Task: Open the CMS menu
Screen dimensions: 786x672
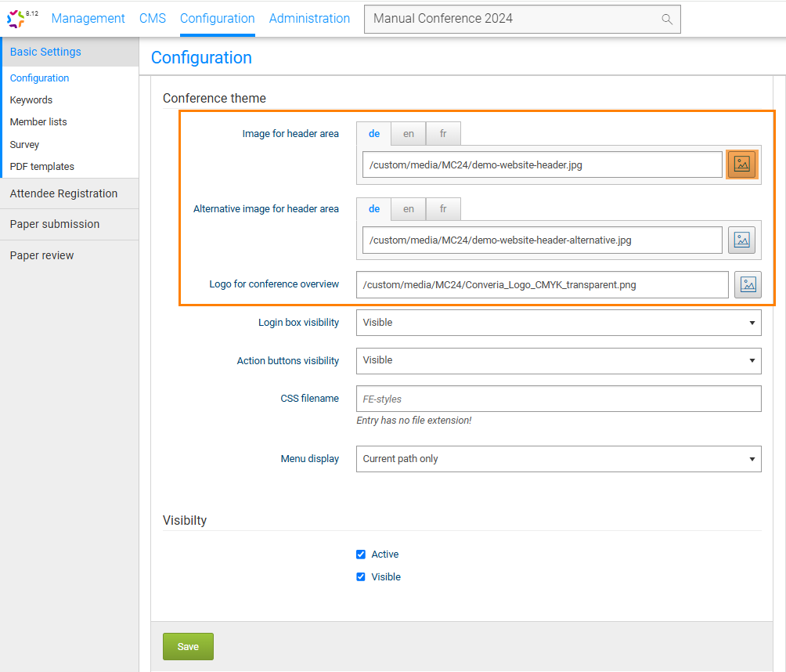Action: point(153,18)
